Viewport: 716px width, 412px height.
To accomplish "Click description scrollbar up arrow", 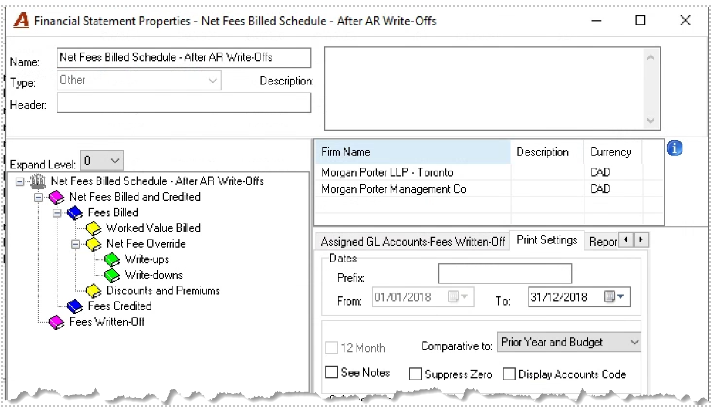I will click(x=651, y=58).
